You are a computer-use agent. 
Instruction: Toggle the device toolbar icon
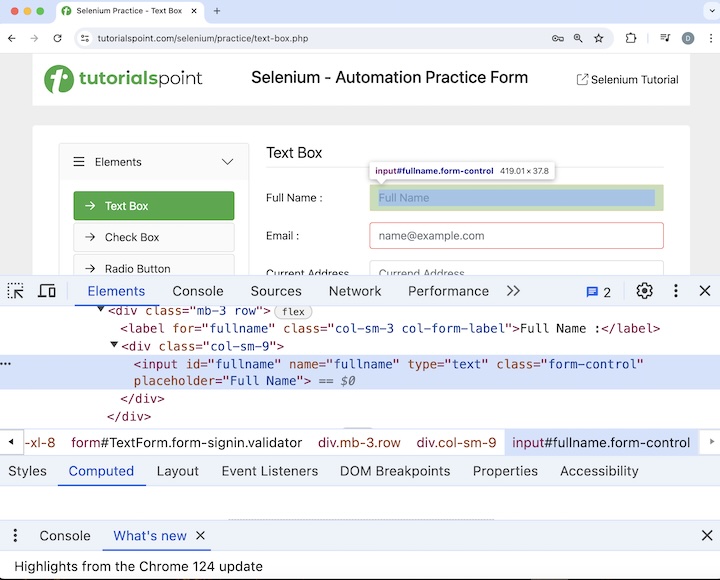point(47,291)
